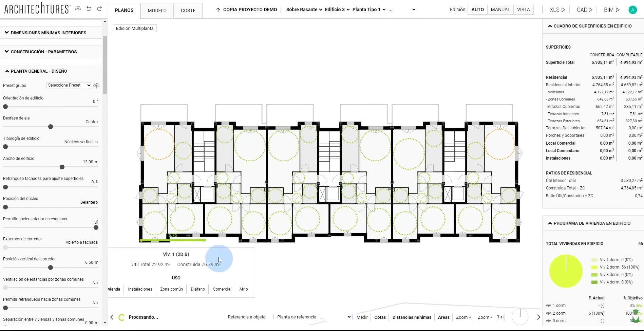The image size is (644, 331).
Task: Click Edición Multiplanta button
Action: click(135, 29)
